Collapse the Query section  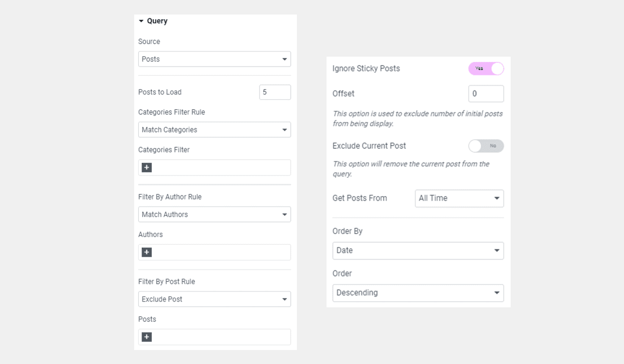(x=140, y=21)
